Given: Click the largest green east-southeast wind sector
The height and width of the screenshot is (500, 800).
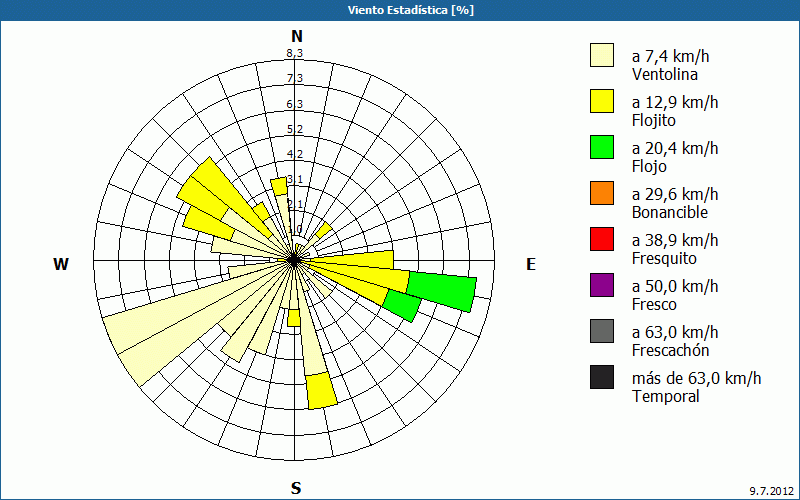Looking at the screenshot, I should pos(443,292).
